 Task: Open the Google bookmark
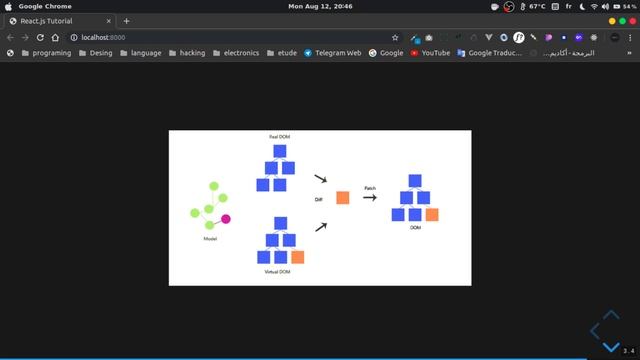click(x=386, y=53)
